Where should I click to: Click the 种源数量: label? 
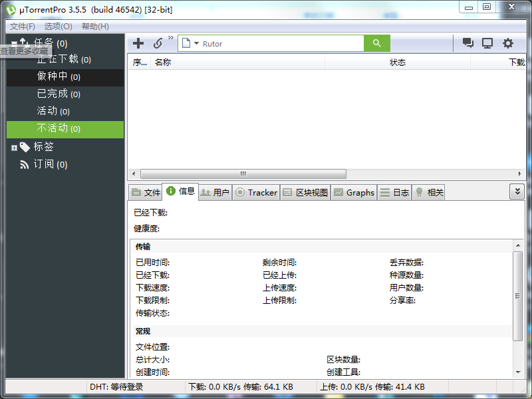tap(406, 275)
